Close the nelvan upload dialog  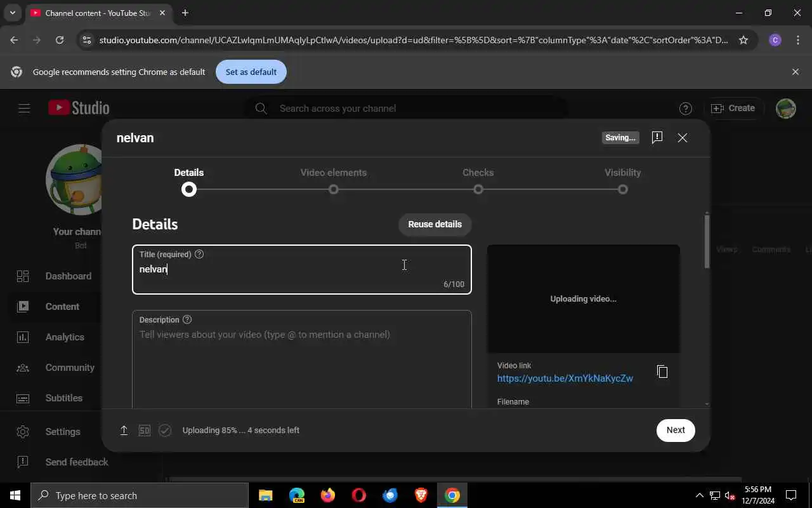(x=682, y=138)
